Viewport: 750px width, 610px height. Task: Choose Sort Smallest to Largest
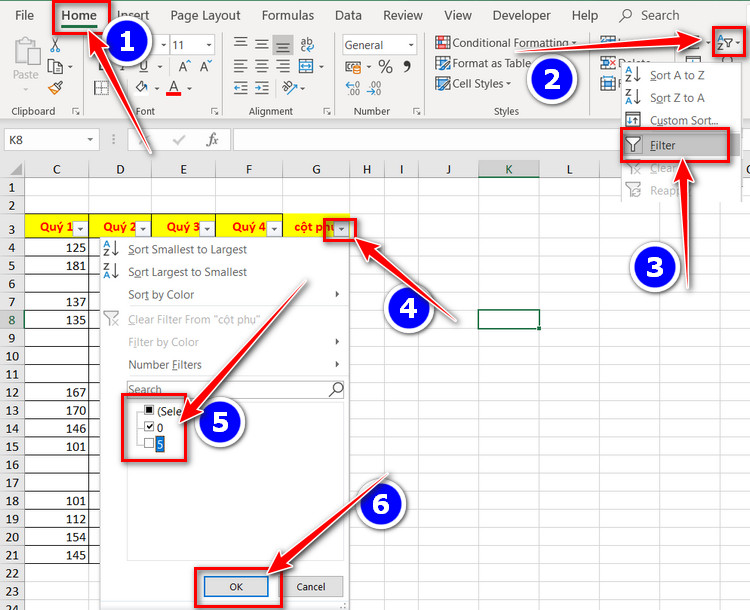187,249
